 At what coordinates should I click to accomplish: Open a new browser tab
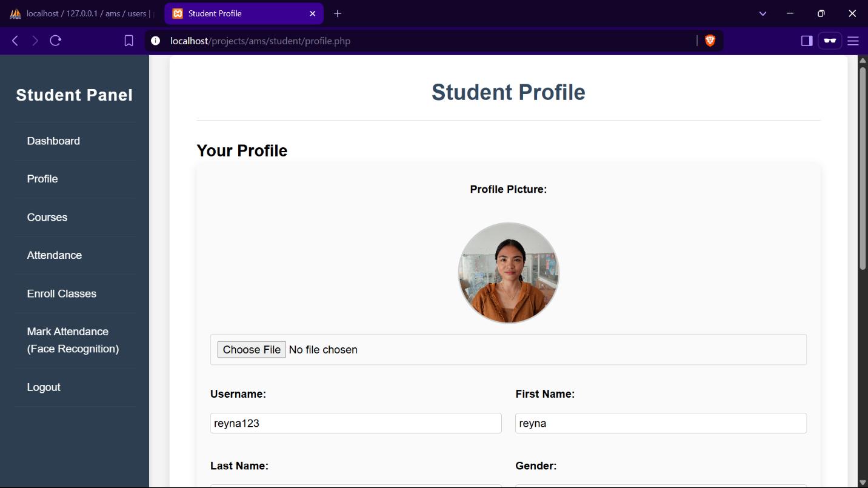click(338, 13)
